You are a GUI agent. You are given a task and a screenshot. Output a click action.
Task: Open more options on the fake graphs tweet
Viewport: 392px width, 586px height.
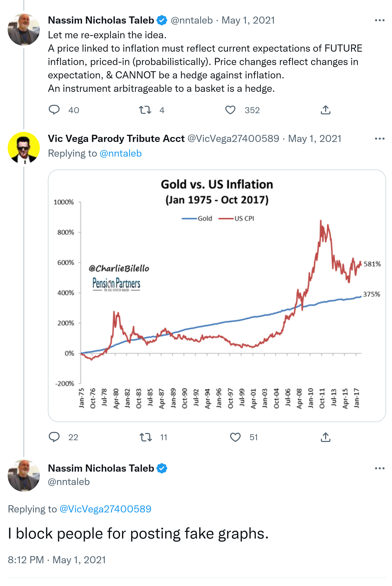point(379,468)
